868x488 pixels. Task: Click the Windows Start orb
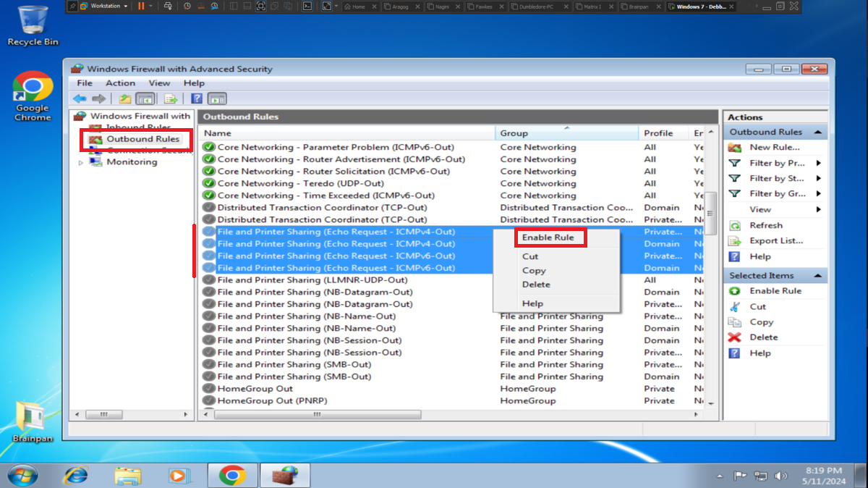(x=22, y=475)
